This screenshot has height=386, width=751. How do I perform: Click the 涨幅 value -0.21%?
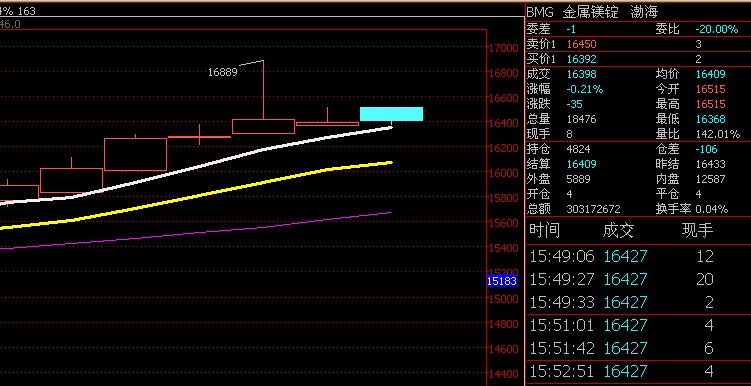pos(585,89)
